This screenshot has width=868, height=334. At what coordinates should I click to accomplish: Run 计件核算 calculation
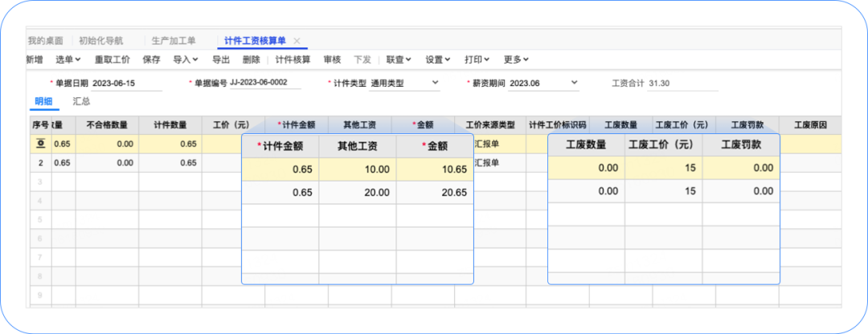pyautogui.click(x=293, y=59)
